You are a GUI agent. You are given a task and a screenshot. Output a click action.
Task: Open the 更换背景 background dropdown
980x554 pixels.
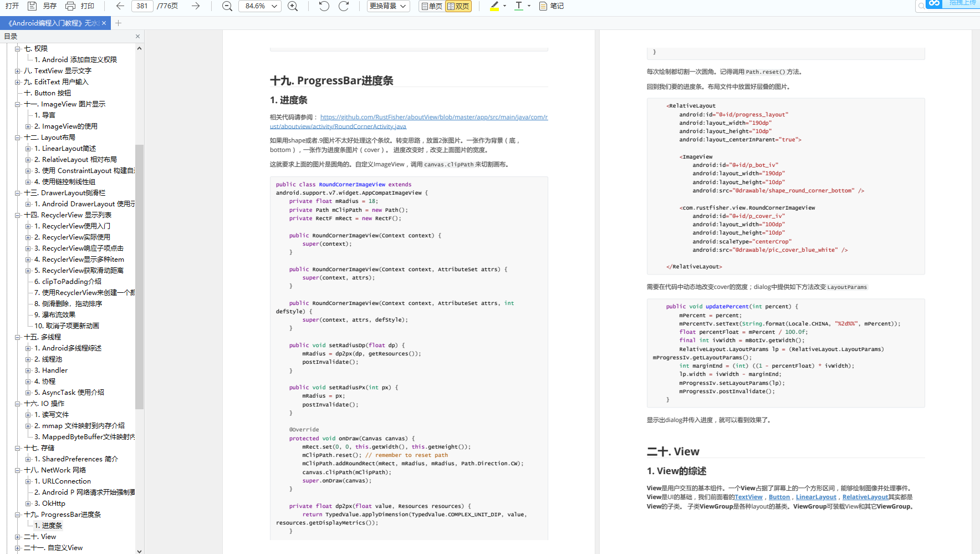click(388, 6)
